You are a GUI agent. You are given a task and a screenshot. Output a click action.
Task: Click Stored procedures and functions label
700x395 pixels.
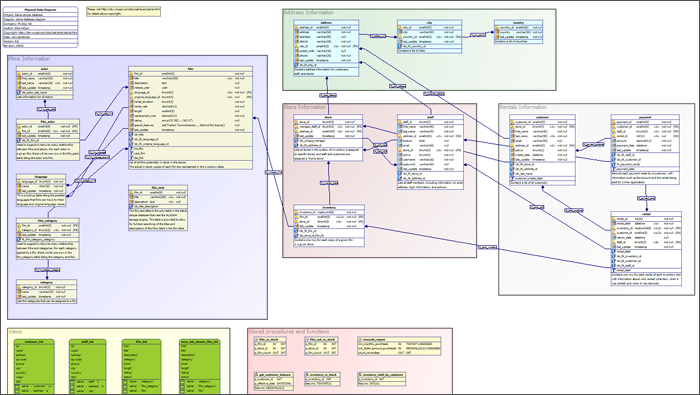289,332
